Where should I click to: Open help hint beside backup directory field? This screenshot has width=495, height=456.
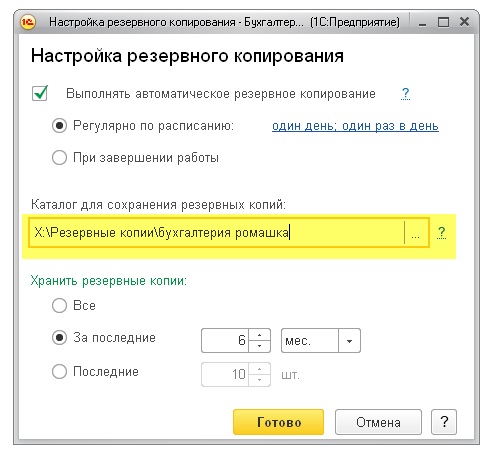pos(441,232)
